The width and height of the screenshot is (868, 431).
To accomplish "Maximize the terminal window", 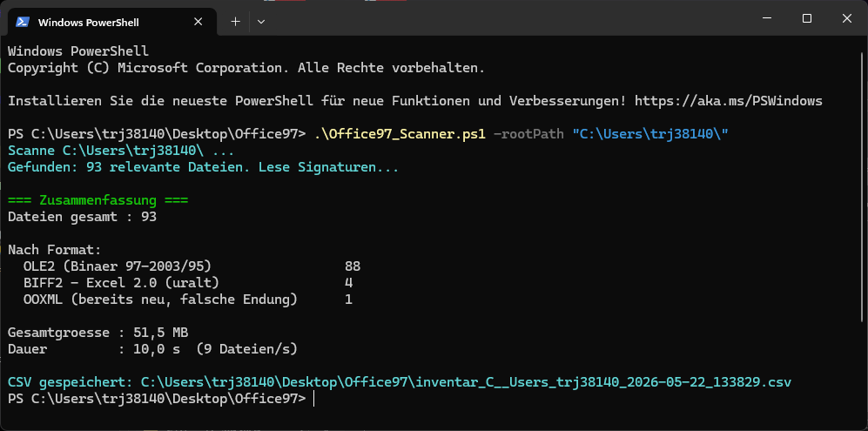I will 806,18.
